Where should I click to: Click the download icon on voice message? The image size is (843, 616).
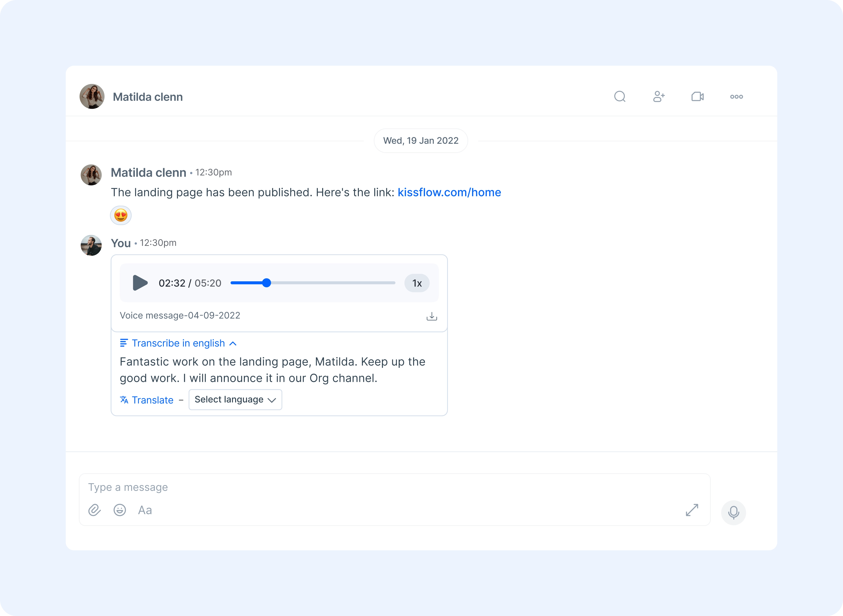pos(432,315)
